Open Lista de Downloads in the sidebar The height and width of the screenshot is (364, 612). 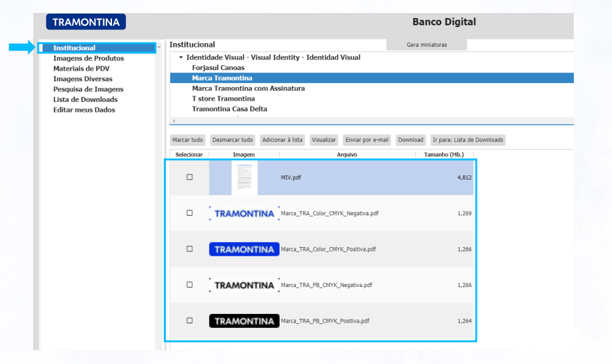point(86,99)
